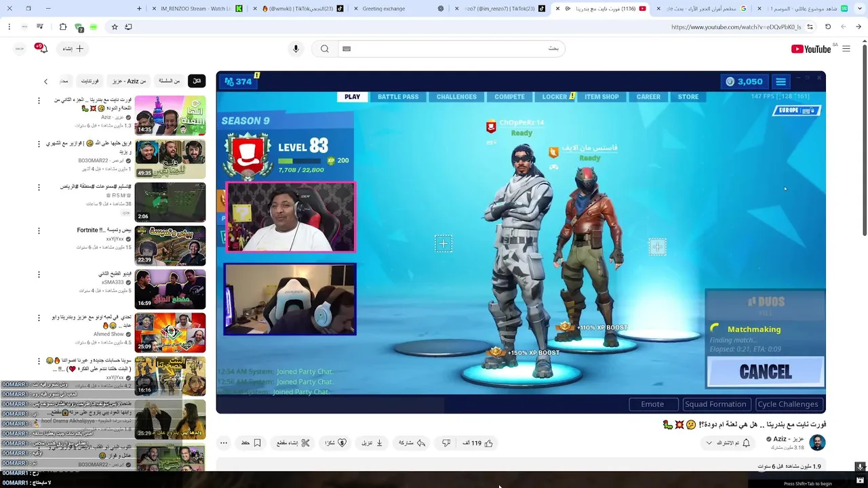Share the video with مشاركة button
Screen dimensions: 868x488
[412, 443]
